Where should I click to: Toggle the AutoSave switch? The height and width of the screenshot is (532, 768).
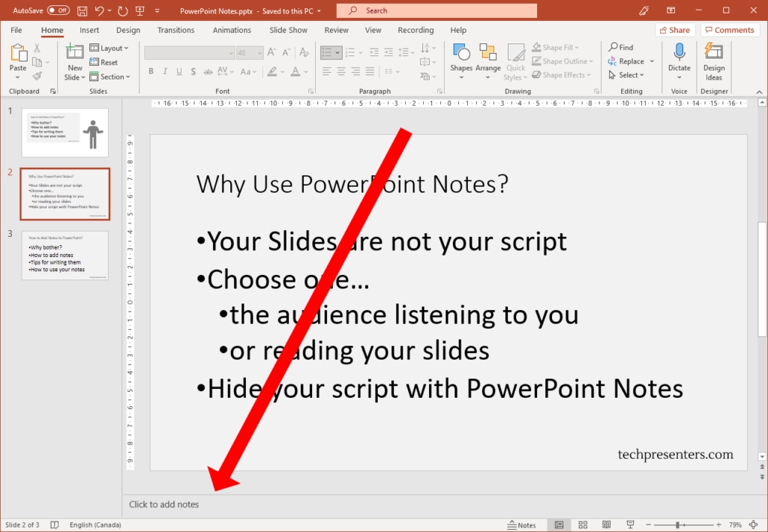click(58, 10)
